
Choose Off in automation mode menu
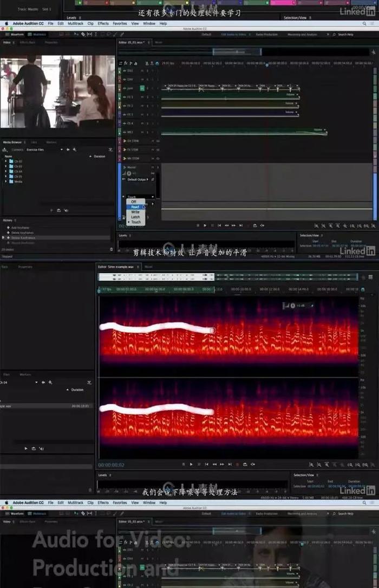coord(134,202)
